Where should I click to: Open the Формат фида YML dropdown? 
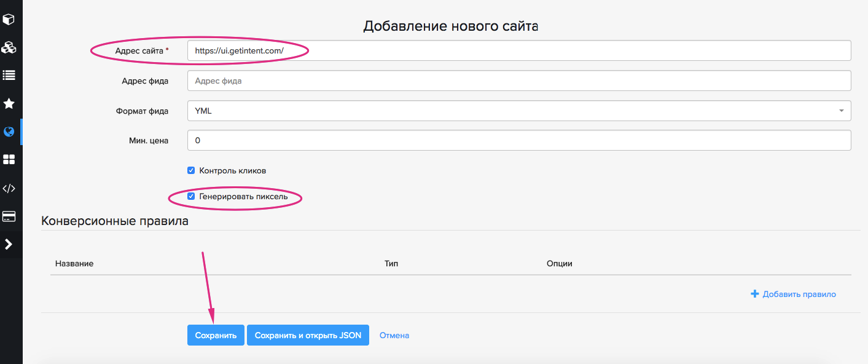[x=518, y=111]
